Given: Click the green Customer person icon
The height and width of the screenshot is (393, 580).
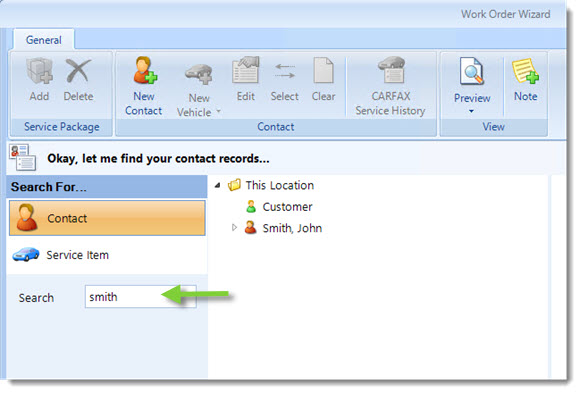Looking at the screenshot, I should (x=251, y=206).
